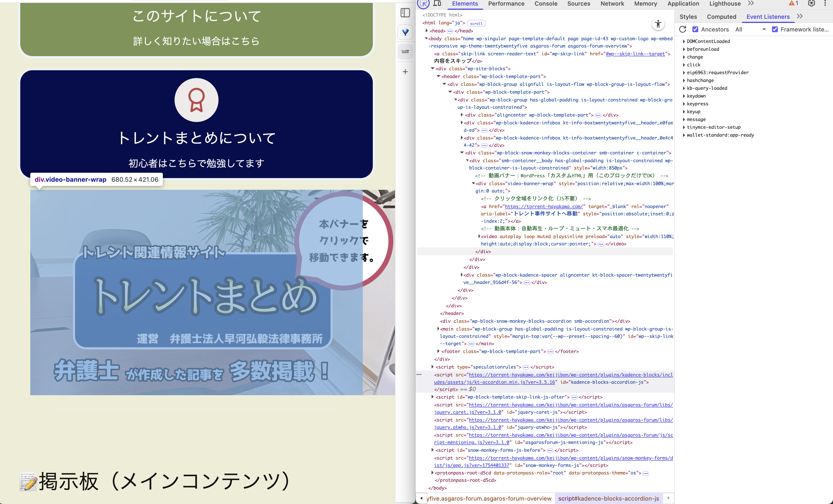The height and width of the screenshot is (504, 833).
Task: Expand the beforeunload listener group
Action: coord(684,49)
